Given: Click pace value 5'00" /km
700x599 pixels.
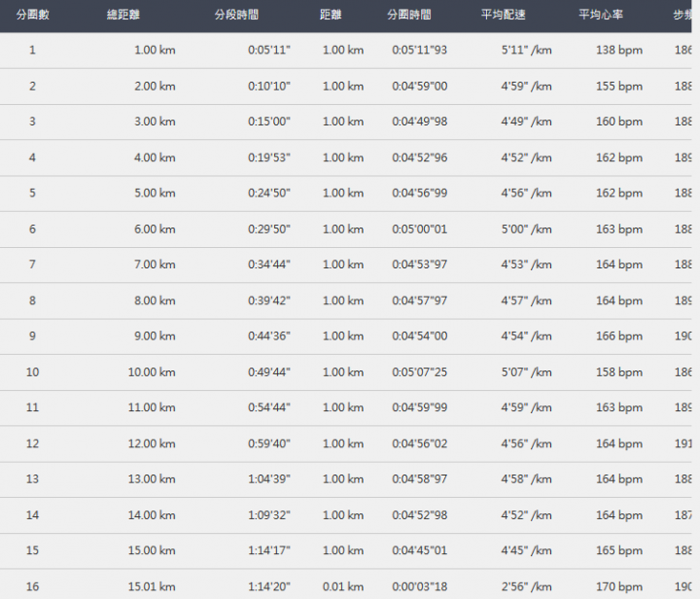Looking at the screenshot, I should click(526, 229).
